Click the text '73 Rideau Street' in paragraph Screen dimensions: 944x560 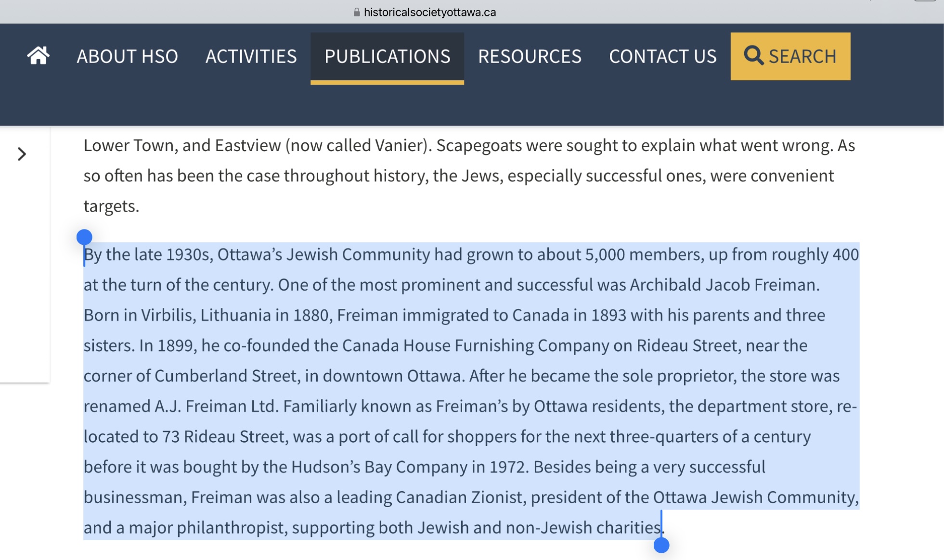pos(223,436)
